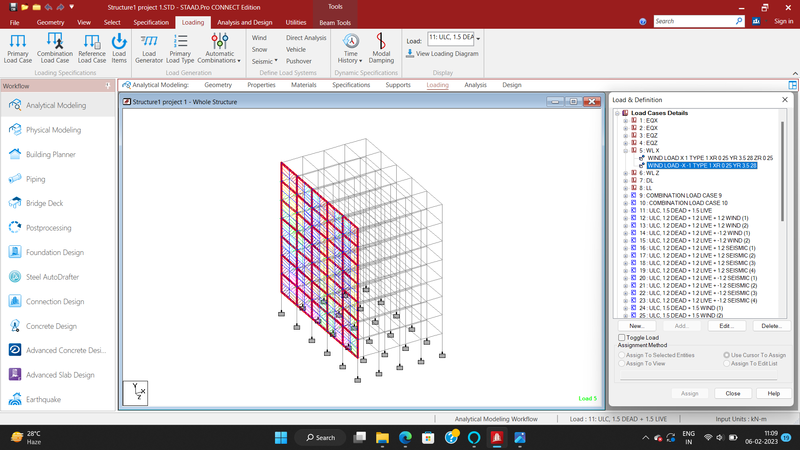800x450 pixels.
Task: Expand the 7: DL load case
Action: (x=626, y=181)
